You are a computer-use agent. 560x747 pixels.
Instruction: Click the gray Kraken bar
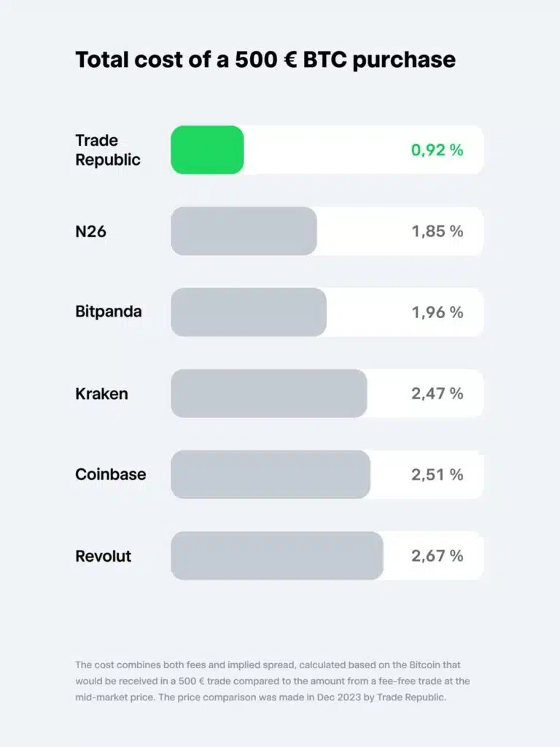(268, 393)
